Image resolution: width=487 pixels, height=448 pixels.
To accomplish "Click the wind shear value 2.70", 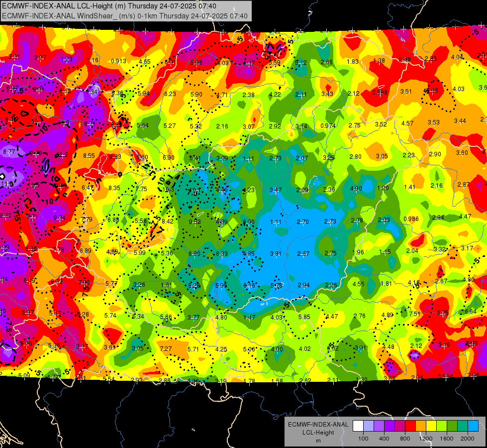I will tap(303, 222).
